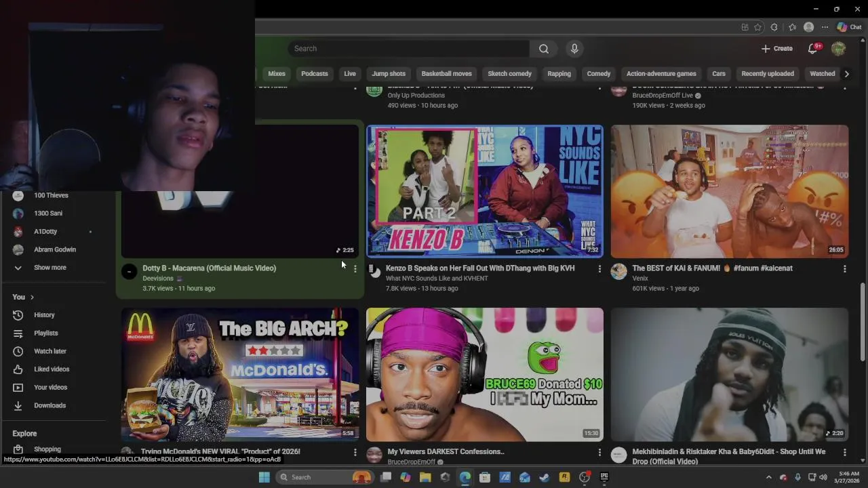Open options menu for BEST of KAI & FANUM video

click(x=844, y=269)
